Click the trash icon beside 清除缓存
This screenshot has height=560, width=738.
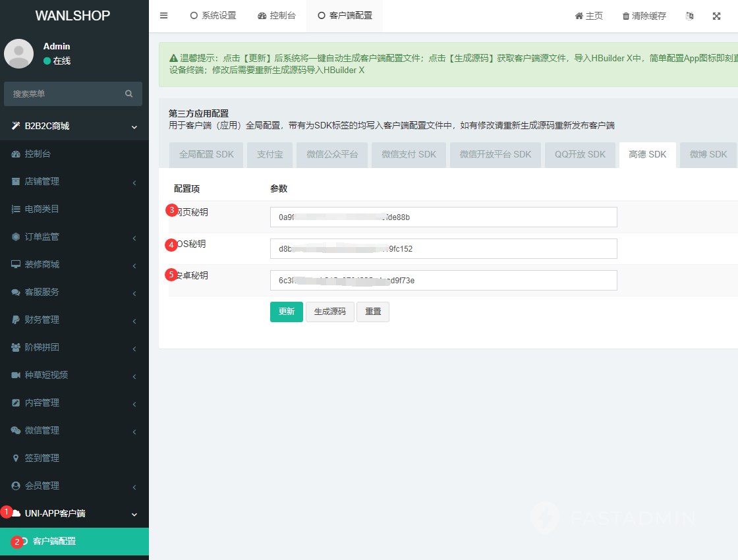[626, 16]
